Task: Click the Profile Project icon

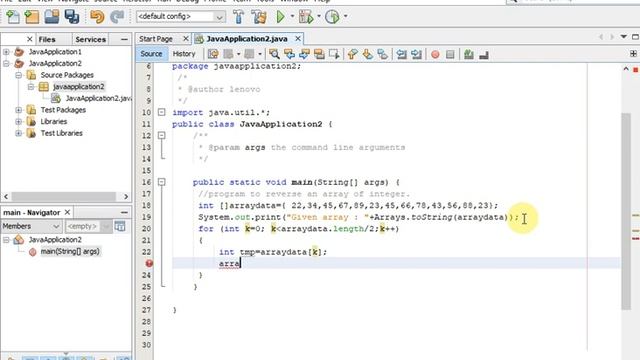Action: pos(332,17)
